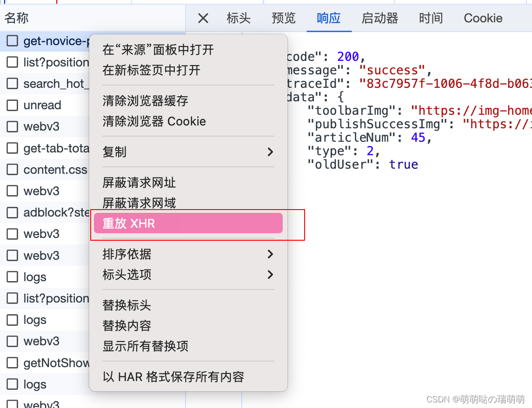Viewport: 532px width, 408px height.
Task: Check the checkbox next to adblock?ste request
Action: point(12,212)
